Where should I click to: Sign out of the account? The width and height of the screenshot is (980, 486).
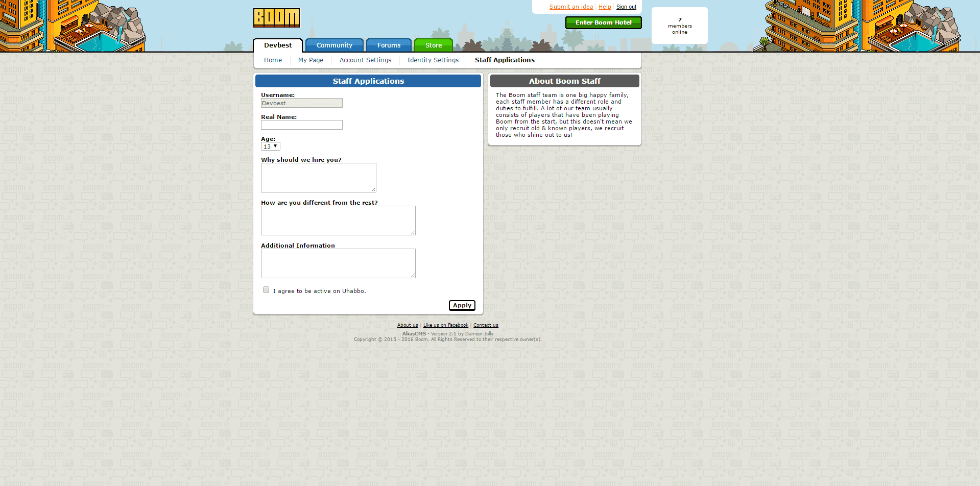click(626, 7)
